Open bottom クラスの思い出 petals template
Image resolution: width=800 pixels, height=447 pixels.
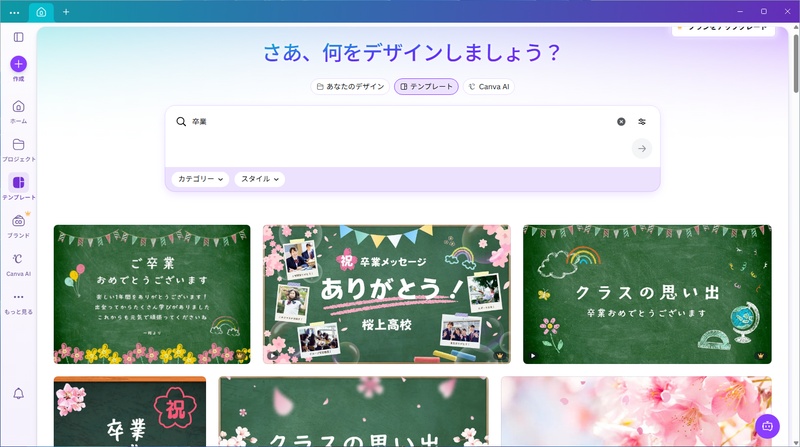354,412
